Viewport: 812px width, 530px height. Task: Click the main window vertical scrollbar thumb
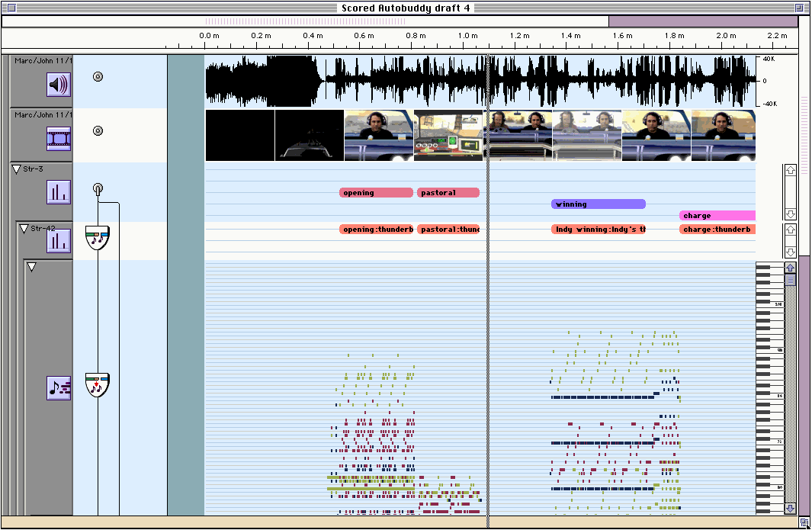804,385
